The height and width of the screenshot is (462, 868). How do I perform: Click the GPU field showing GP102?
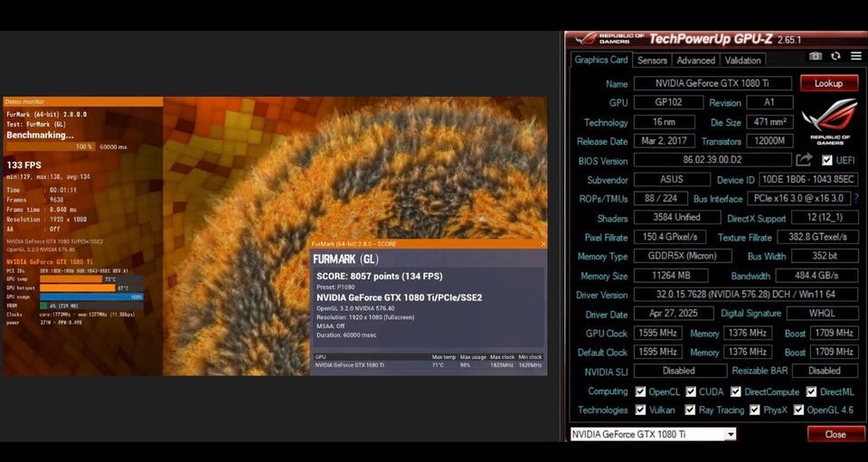(x=669, y=102)
